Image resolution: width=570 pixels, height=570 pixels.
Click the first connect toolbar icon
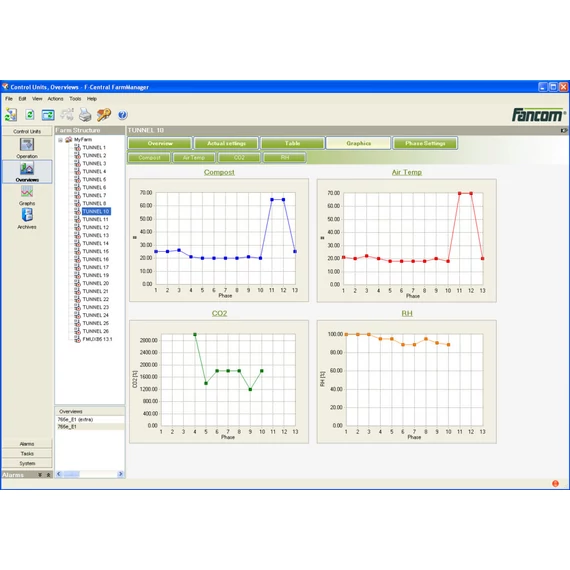click(x=11, y=115)
